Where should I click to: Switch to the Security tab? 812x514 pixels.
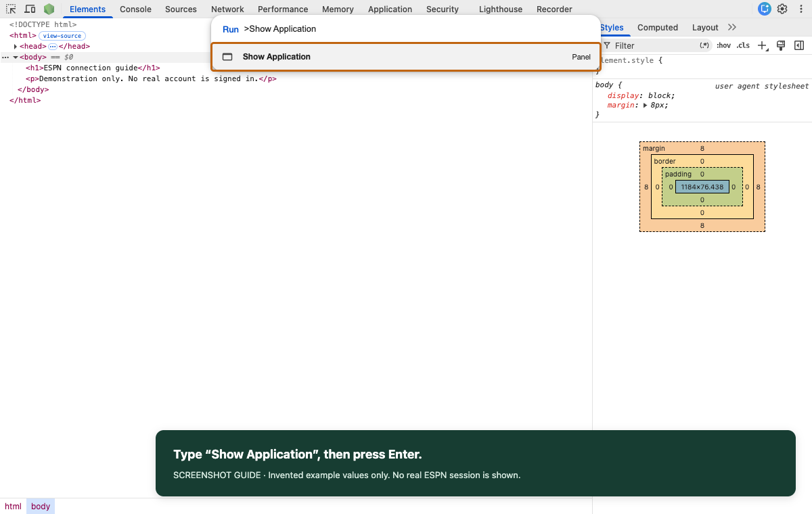(443, 9)
